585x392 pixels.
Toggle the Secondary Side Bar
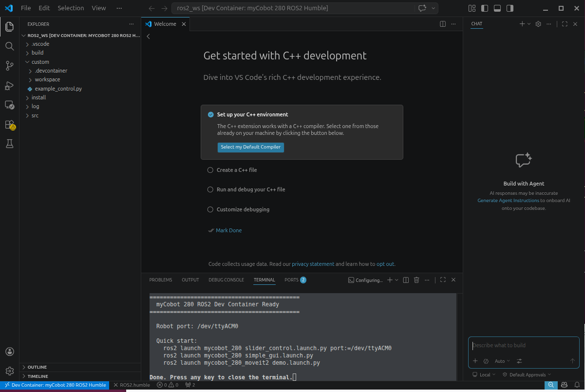point(510,8)
